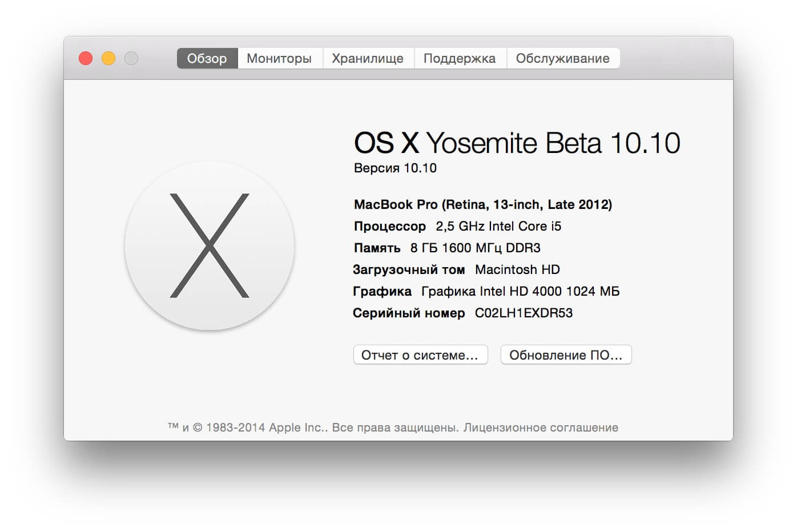Image resolution: width=797 pixels, height=532 pixels.
Task: Click the disabled gray zoom button
Action: (x=131, y=58)
